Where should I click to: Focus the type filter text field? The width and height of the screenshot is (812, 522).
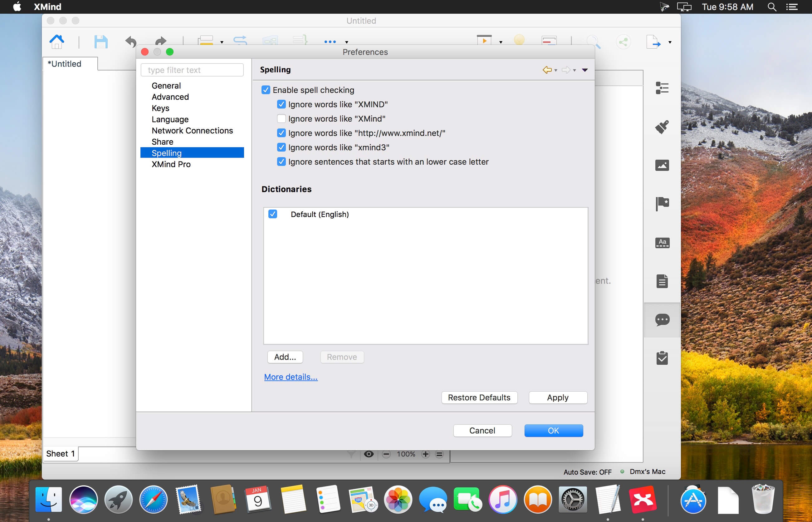tap(192, 70)
